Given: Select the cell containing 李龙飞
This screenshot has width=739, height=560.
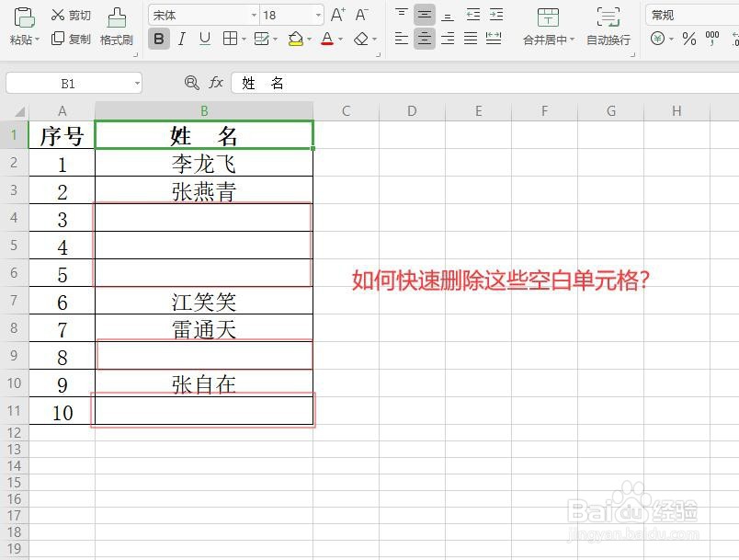Looking at the screenshot, I should click(x=202, y=164).
